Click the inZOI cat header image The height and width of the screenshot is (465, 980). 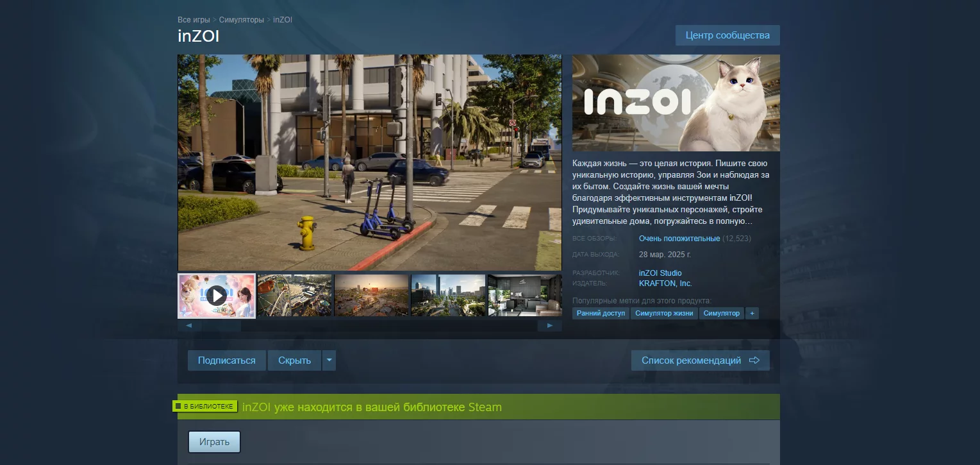point(676,103)
